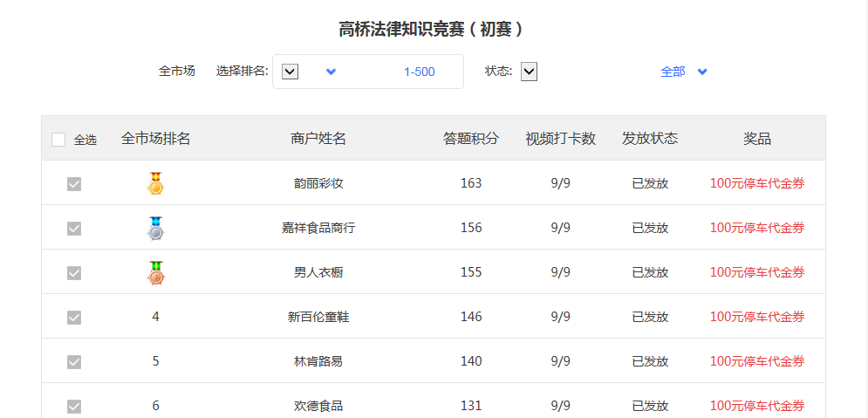
Task: Click the 发放状态 column header
Action: tap(650, 139)
